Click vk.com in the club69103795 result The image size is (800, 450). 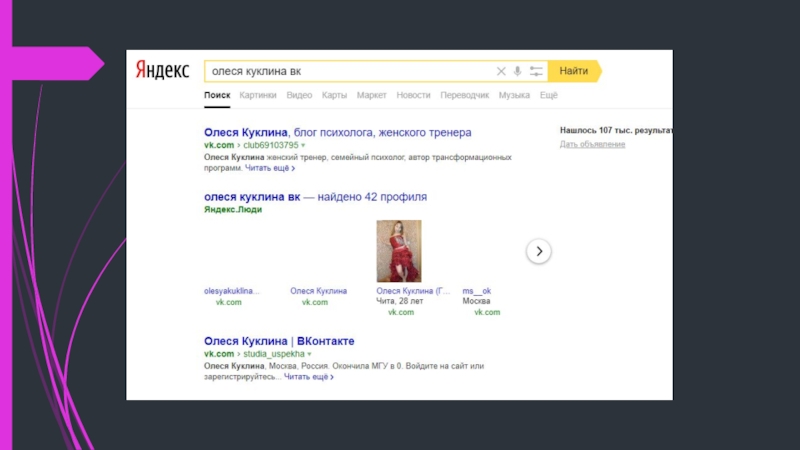(219, 145)
